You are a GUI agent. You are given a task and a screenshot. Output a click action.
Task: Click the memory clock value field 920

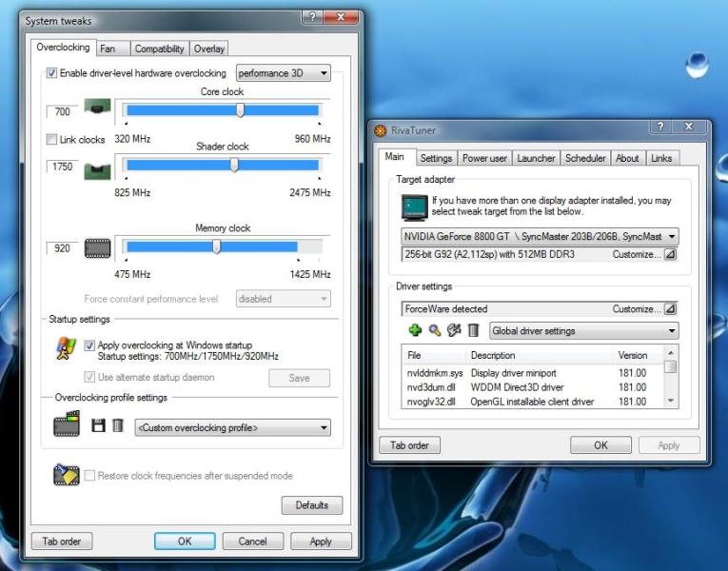62,248
